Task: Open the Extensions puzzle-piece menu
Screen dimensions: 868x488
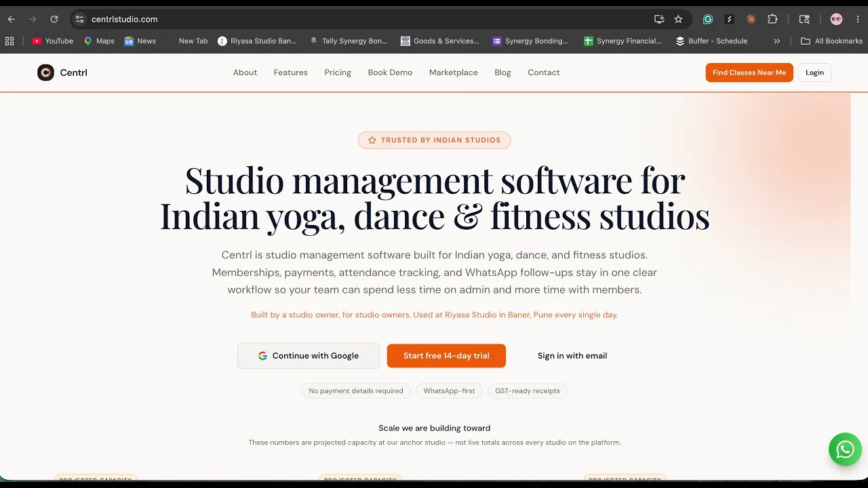Action: click(772, 19)
